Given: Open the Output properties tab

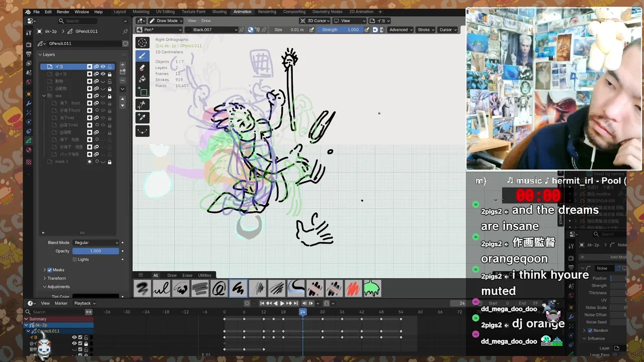Looking at the screenshot, I should point(29,54).
